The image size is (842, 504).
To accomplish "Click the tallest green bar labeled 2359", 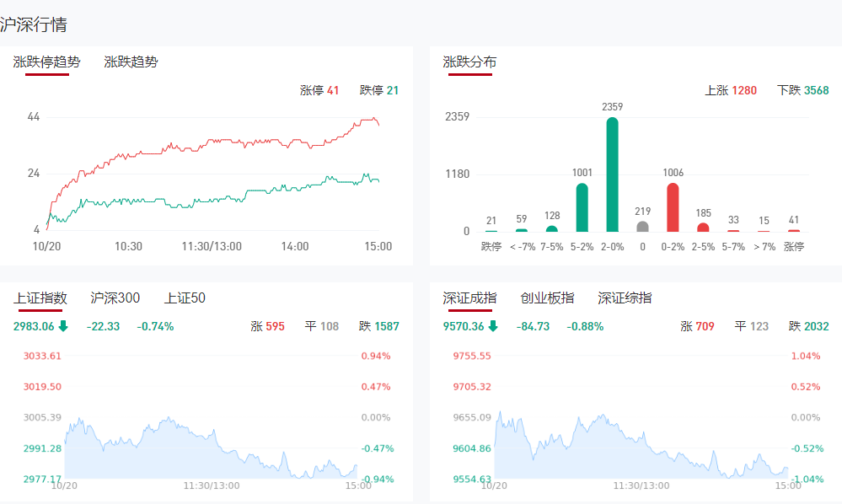I will coord(612,174).
